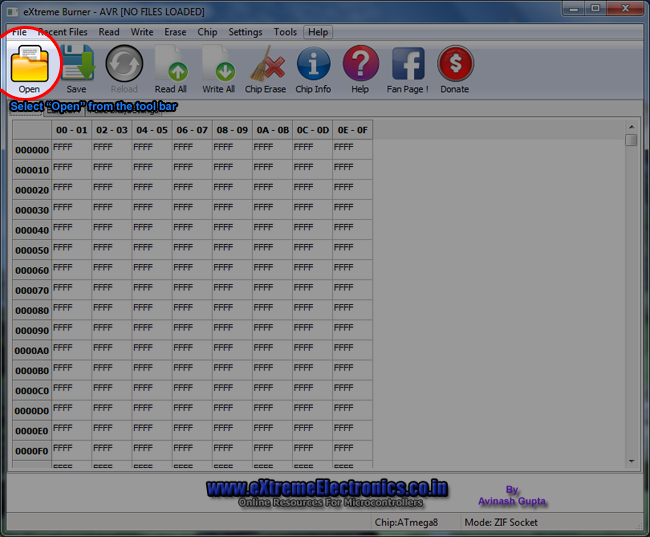Click FFFF cell in row 0000A0, column 08 - 09
Image resolution: width=650 pixels, height=537 pixels.
pos(232,351)
